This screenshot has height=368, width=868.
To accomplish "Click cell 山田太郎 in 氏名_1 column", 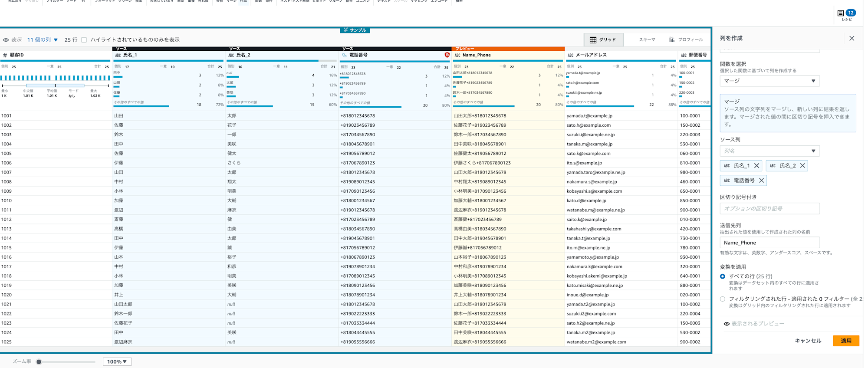I will pyautogui.click(x=169, y=304).
